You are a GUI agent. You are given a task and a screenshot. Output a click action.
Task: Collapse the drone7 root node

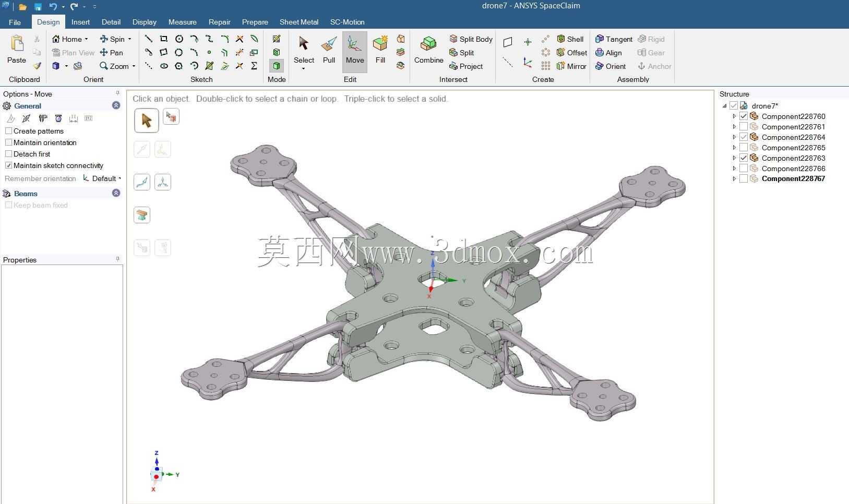coord(725,106)
